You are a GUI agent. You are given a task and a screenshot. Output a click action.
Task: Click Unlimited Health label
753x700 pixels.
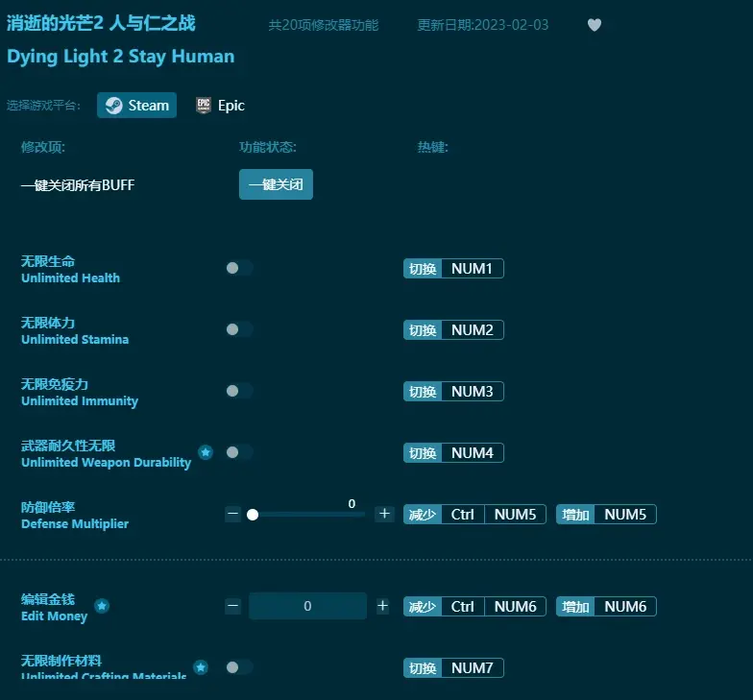pyautogui.click(x=71, y=278)
